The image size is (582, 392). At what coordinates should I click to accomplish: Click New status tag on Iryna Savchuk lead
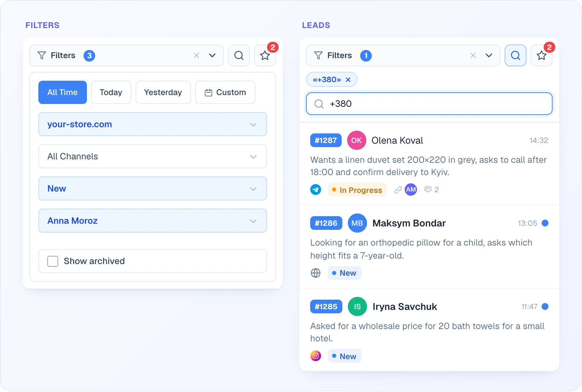coord(344,356)
